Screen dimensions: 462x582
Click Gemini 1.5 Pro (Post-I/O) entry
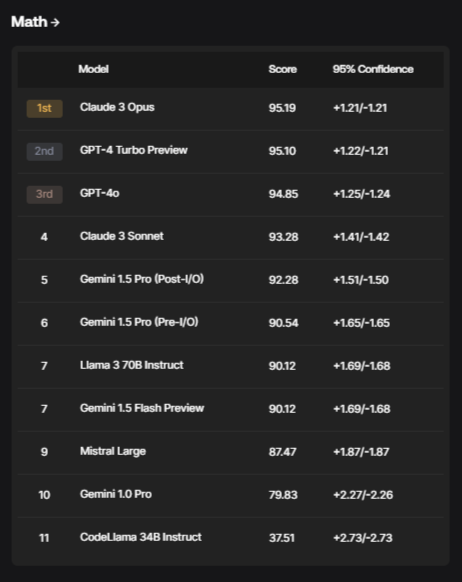coord(142,279)
